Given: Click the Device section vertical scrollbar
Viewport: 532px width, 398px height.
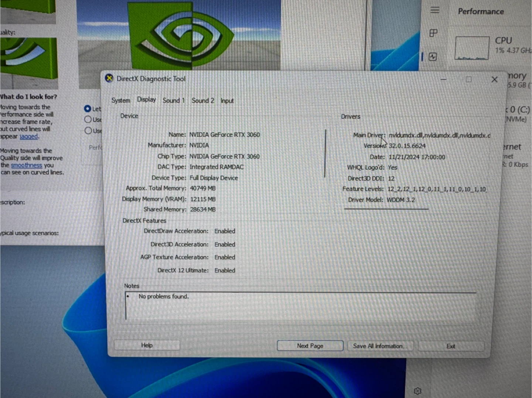Looking at the screenshot, I should tap(325, 153).
